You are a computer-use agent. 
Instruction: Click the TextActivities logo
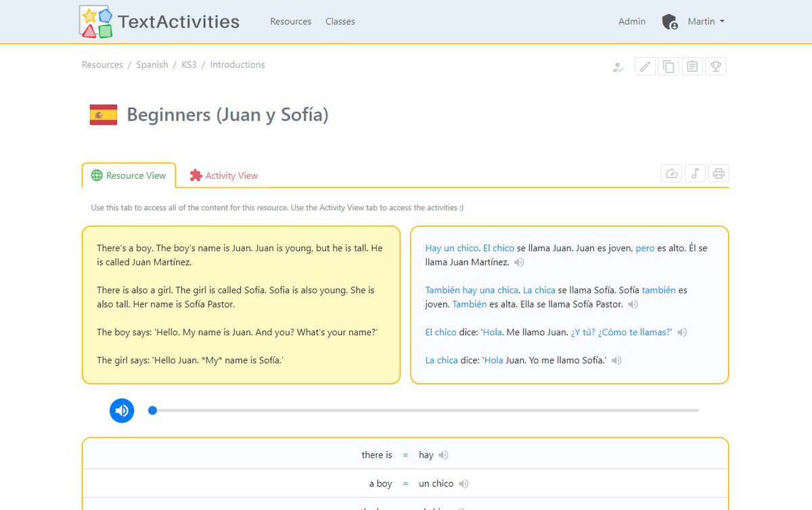(x=159, y=22)
